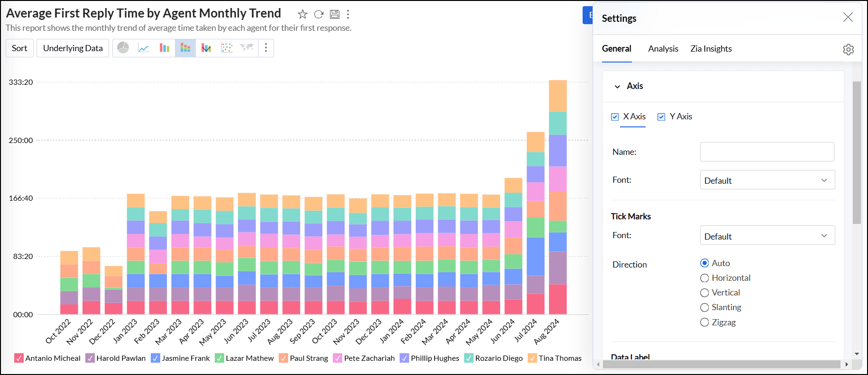Collapse the Axis section
The height and width of the screenshot is (375, 868).
(617, 86)
